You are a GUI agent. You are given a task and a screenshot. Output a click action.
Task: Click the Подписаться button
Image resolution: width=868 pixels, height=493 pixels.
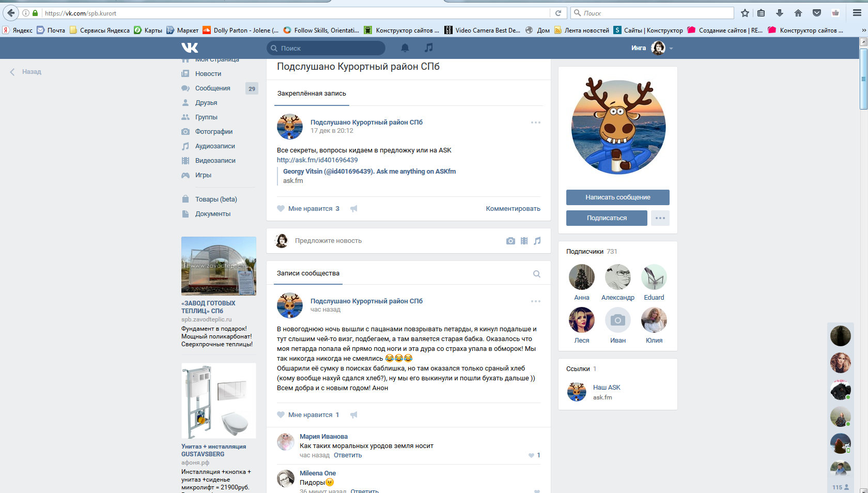pos(607,218)
